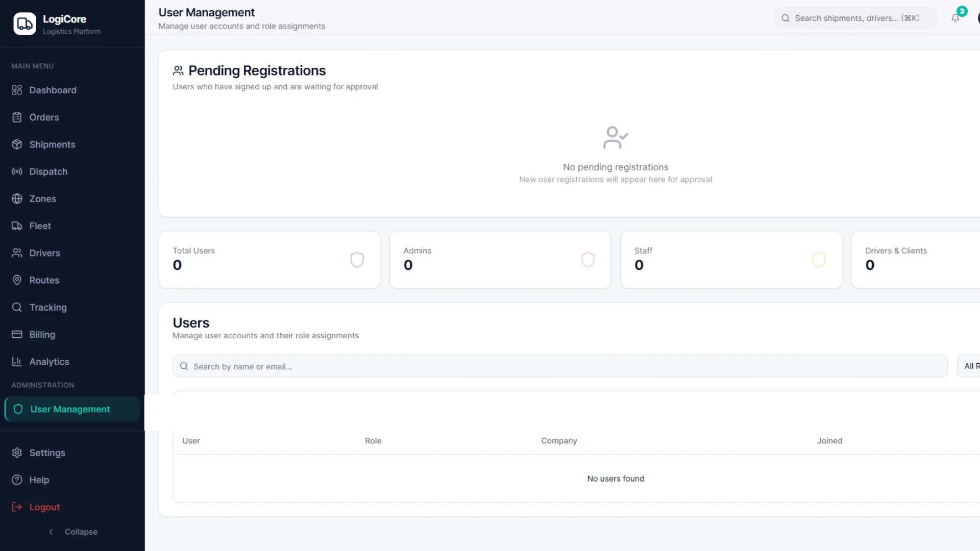Click the Joined column header

829,441
